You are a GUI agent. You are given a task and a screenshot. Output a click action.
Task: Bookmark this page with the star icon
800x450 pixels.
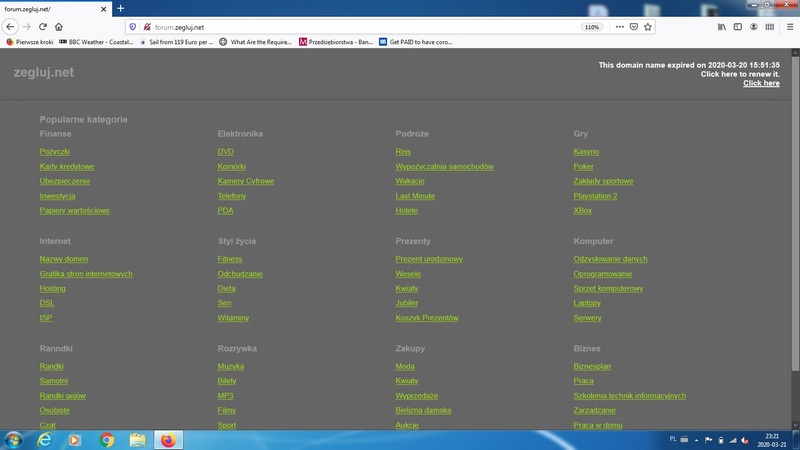(648, 27)
